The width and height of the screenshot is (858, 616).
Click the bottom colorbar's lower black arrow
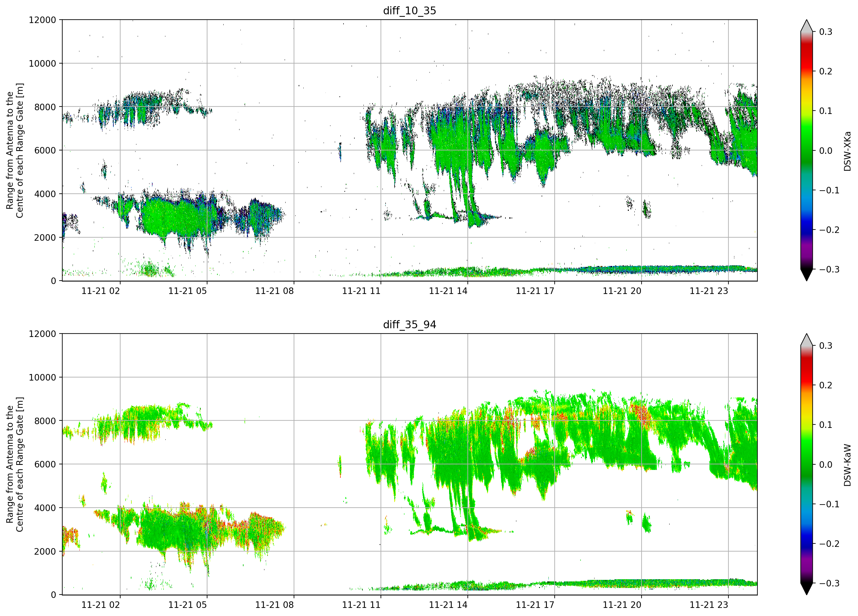click(807, 589)
